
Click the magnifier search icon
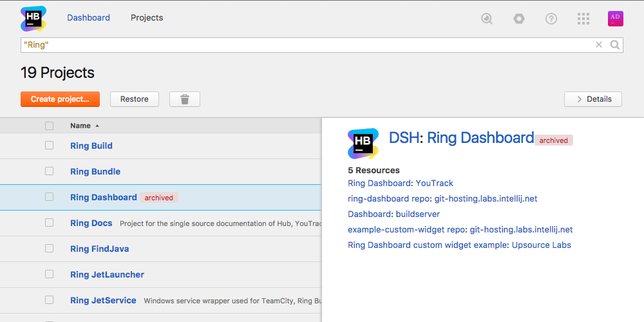click(x=614, y=45)
